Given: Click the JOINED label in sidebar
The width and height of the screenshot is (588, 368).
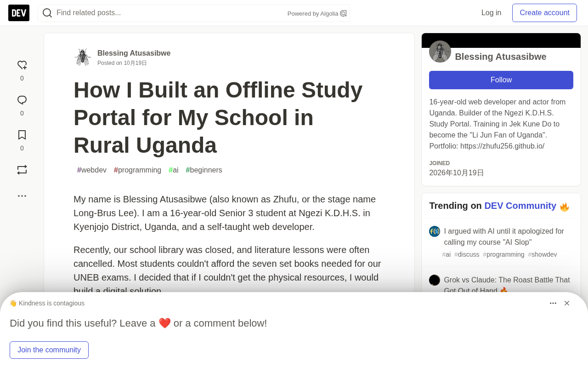Looking at the screenshot, I should click(440, 163).
